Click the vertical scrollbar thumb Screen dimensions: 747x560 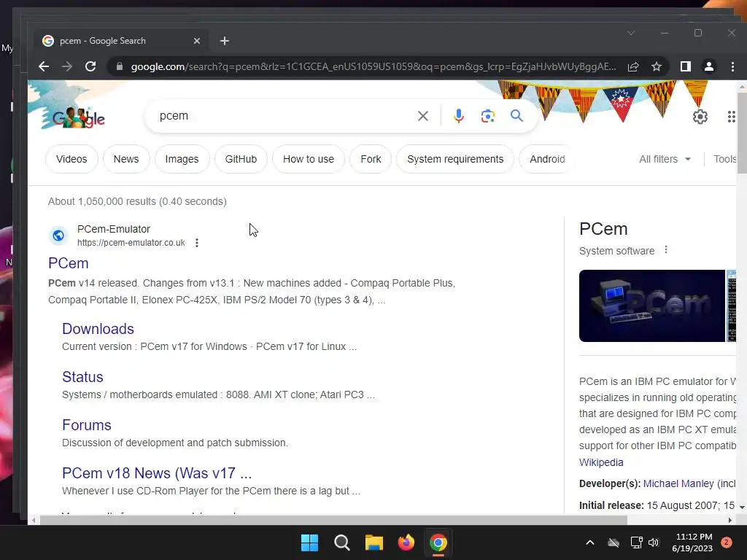[741, 133]
